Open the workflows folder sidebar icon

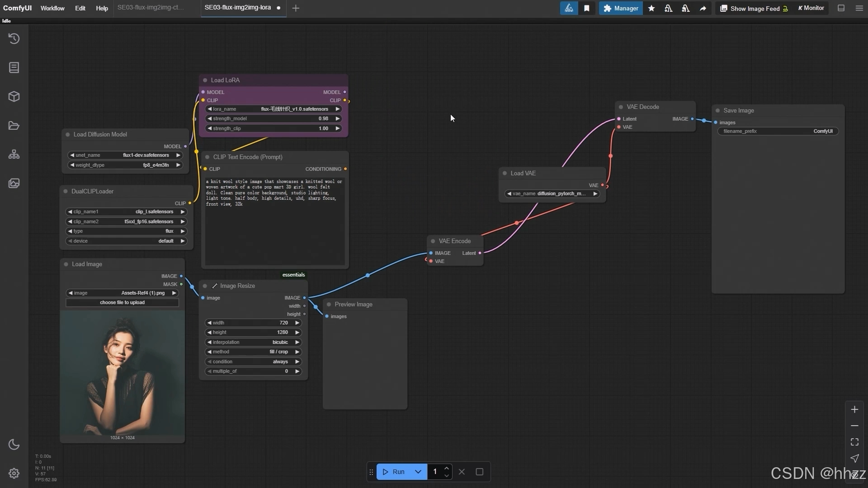(x=14, y=126)
